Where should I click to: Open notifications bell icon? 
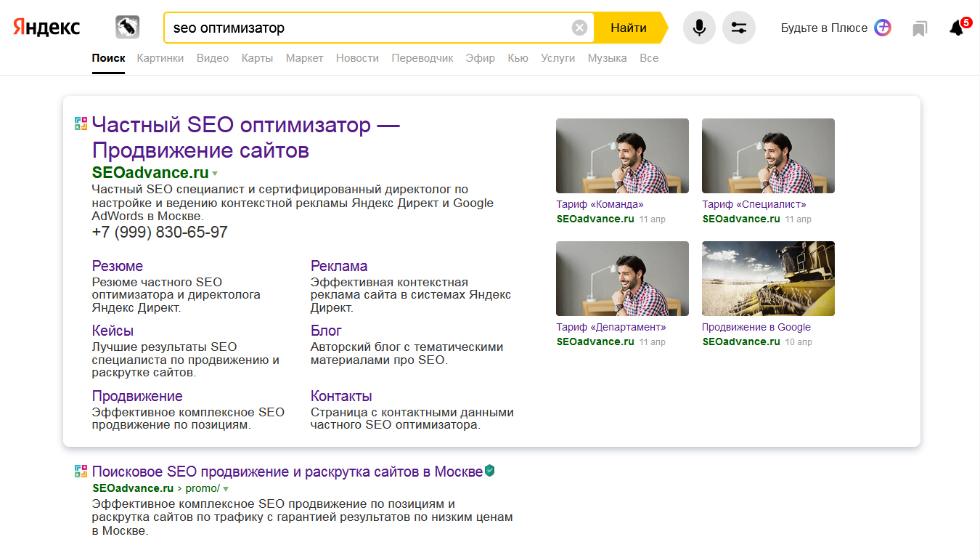pyautogui.click(x=957, y=28)
